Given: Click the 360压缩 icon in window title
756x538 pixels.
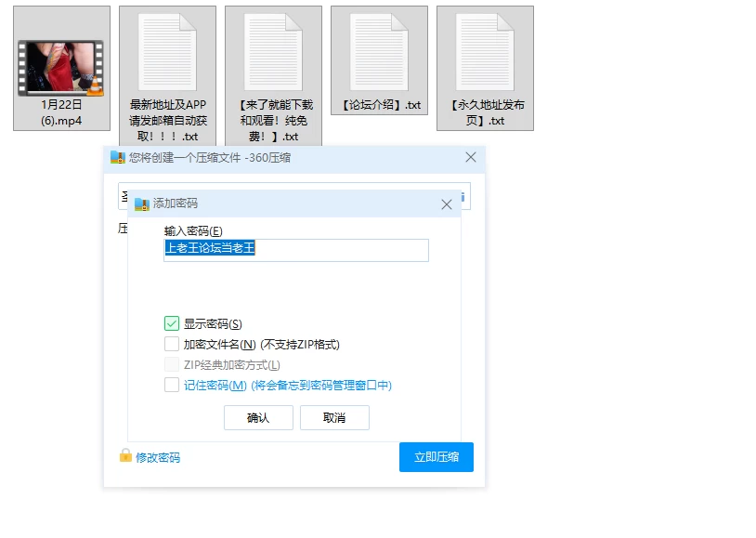Looking at the screenshot, I should click(x=118, y=158).
